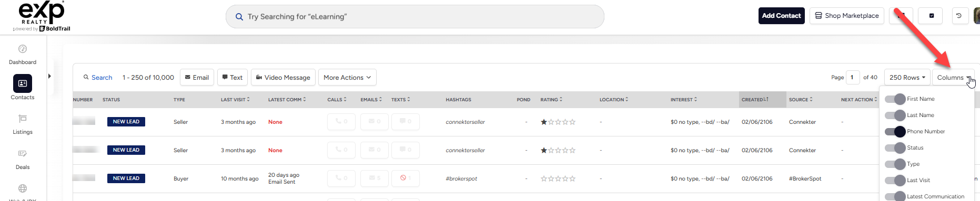Click the Add Contact button
Image resolution: width=980 pixels, height=201 pixels.
point(781,16)
